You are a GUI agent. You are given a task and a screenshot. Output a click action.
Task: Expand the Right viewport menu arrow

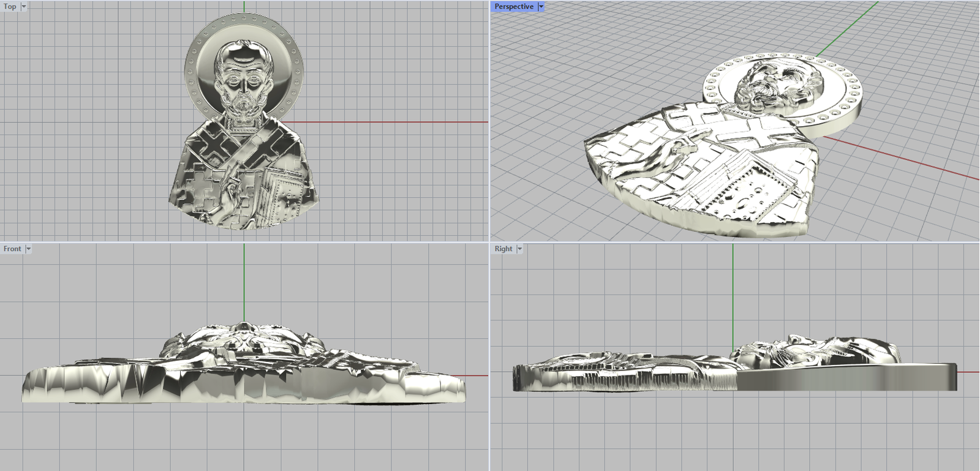coord(520,249)
